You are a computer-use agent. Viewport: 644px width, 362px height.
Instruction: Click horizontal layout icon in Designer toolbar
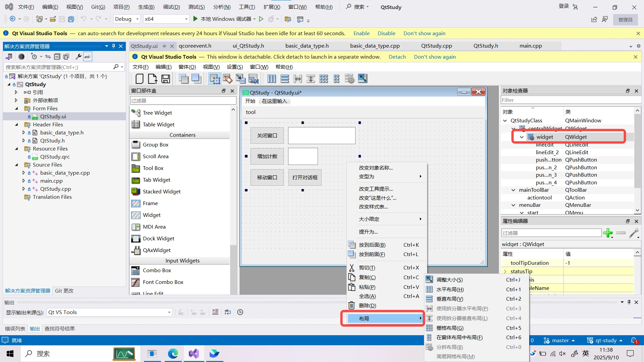(272, 79)
